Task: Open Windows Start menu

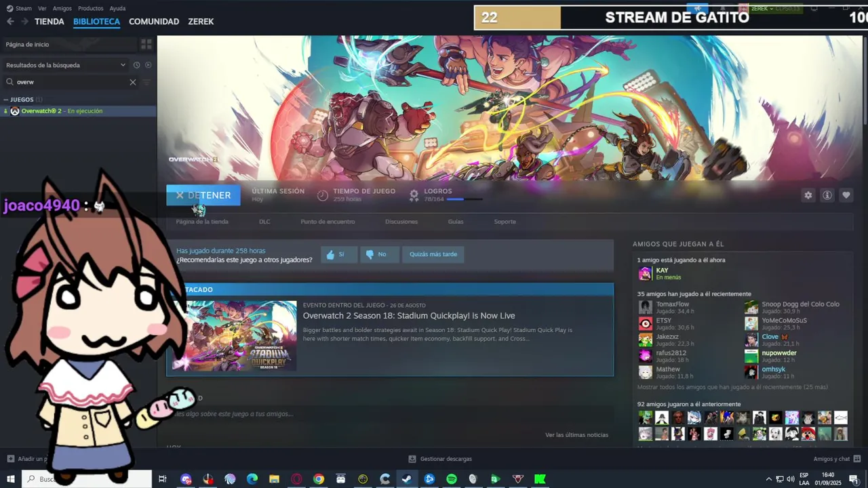Action: pyautogui.click(x=11, y=479)
